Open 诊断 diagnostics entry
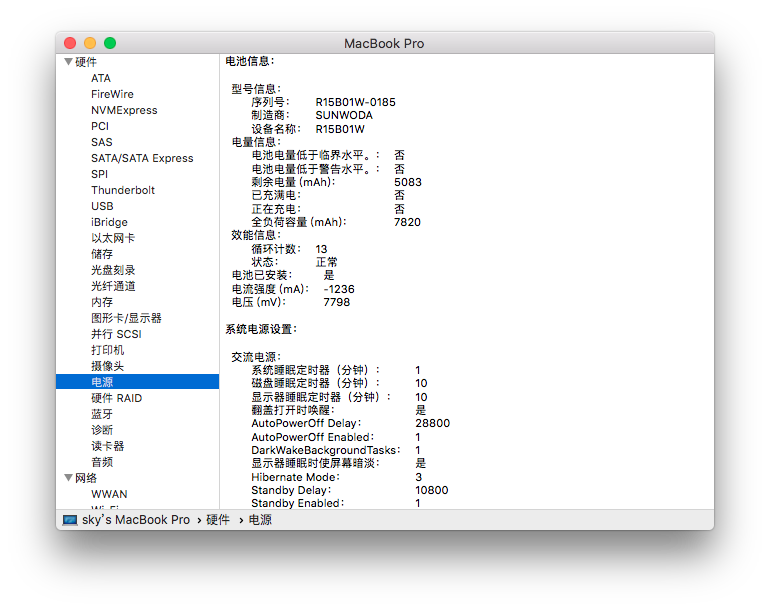The image size is (770, 610). 102,430
